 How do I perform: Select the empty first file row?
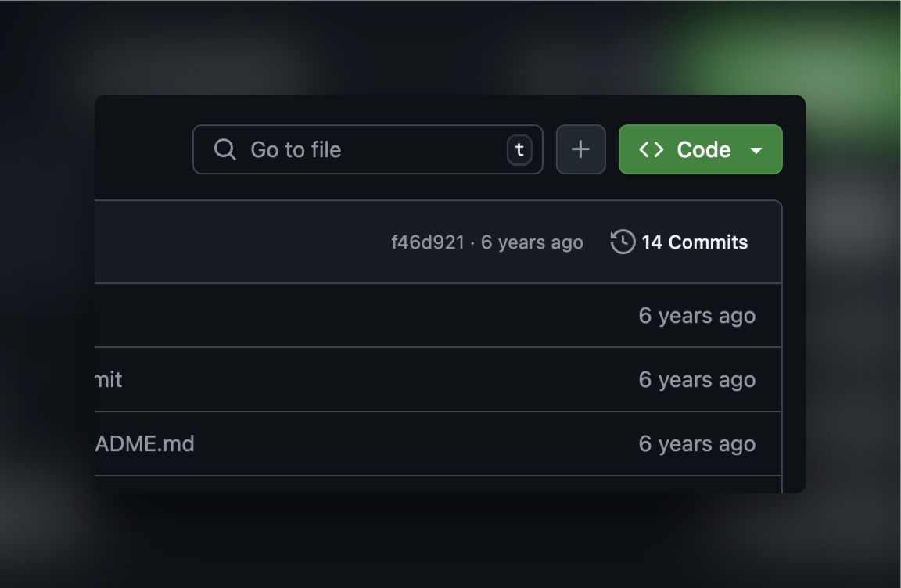coord(352,316)
